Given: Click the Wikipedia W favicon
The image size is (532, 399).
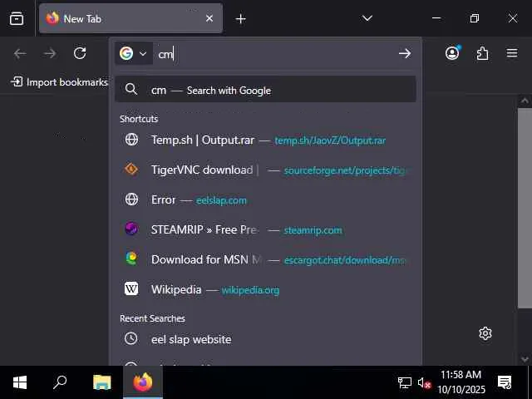Looking at the screenshot, I should click(x=131, y=289).
